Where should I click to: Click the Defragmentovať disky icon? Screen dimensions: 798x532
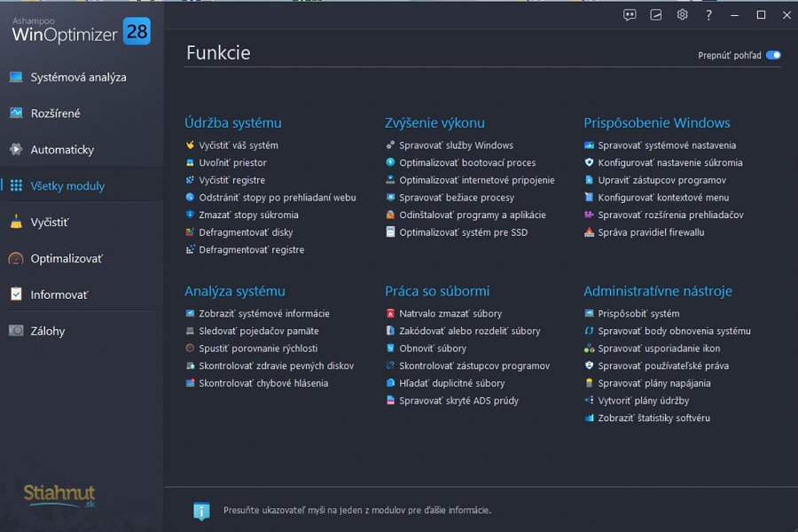pos(190,232)
